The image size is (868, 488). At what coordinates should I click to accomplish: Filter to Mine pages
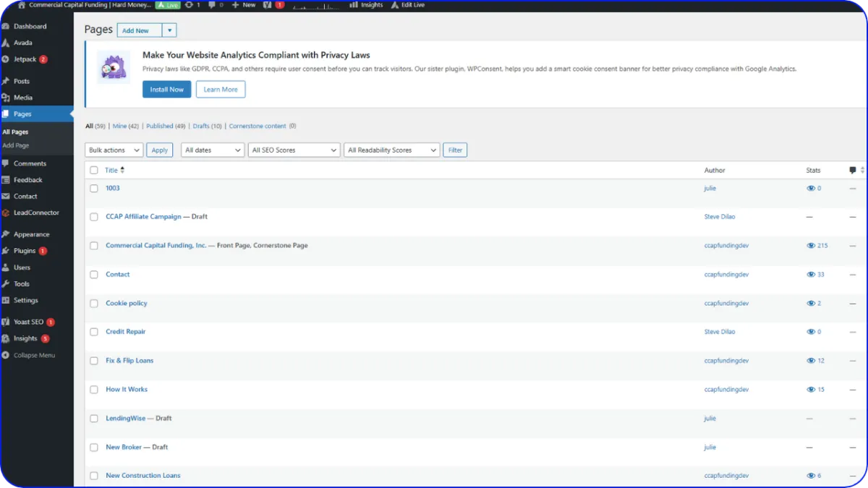[x=126, y=126]
